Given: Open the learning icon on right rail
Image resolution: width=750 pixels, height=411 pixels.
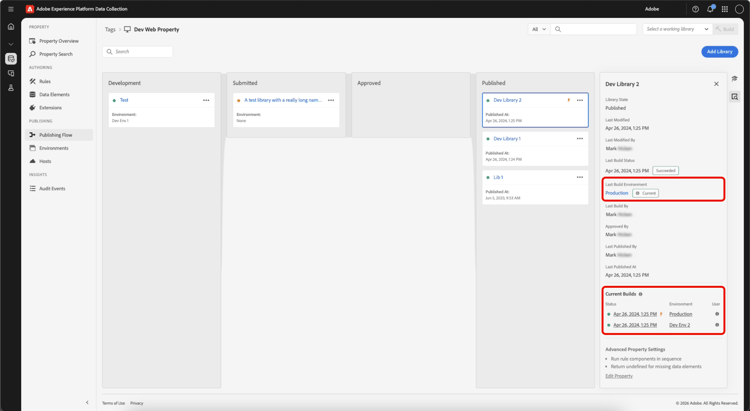Looking at the screenshot, I should pyautogui.click(x=735, y=78).
